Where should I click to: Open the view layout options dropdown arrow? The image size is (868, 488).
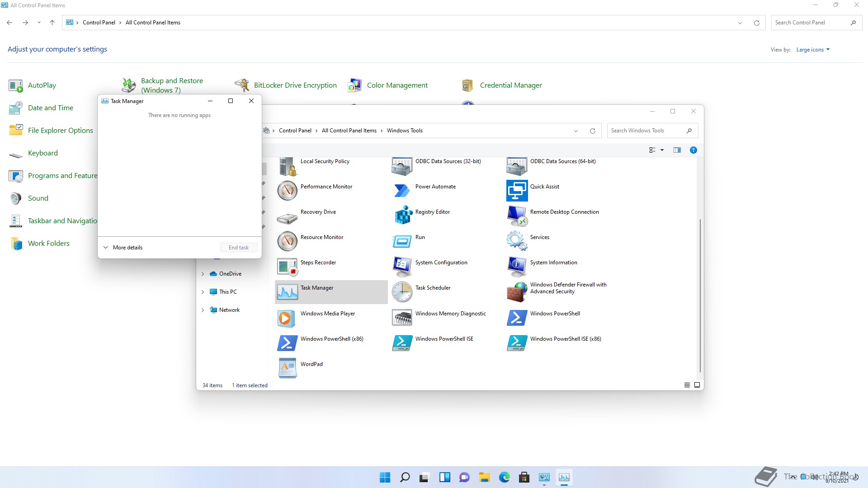[x=662, y=150]
